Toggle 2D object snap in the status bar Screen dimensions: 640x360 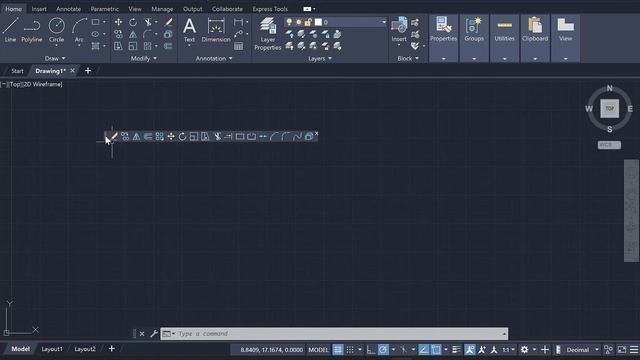(436, 350)
